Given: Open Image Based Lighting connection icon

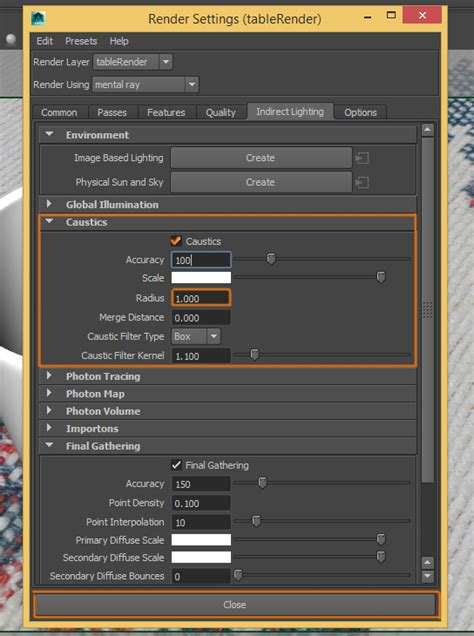Looking at the screenshot, I should coord(362,158).
